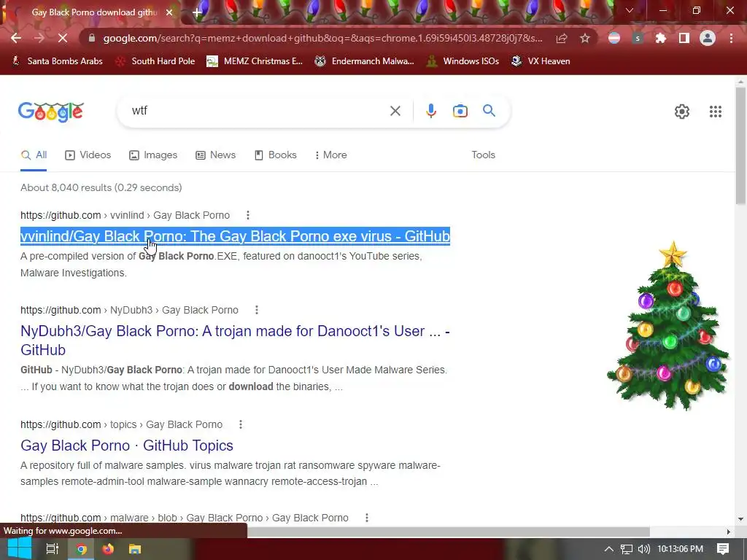
Task: Click the gray S extension icon
Action: tap(638, 38)
